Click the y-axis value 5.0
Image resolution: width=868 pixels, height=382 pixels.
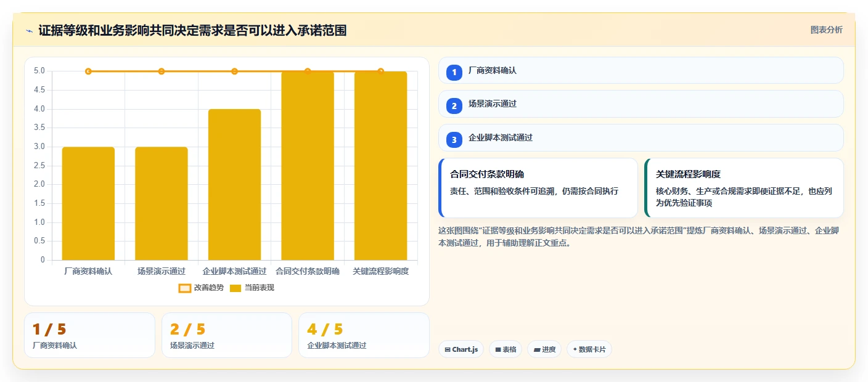point(39,71)
